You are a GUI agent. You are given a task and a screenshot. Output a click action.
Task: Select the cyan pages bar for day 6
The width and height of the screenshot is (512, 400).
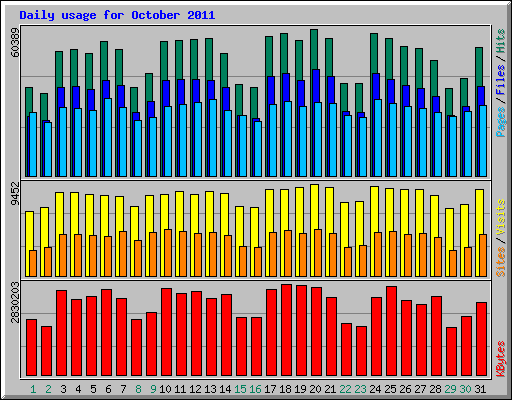click(x=108, y=137)
